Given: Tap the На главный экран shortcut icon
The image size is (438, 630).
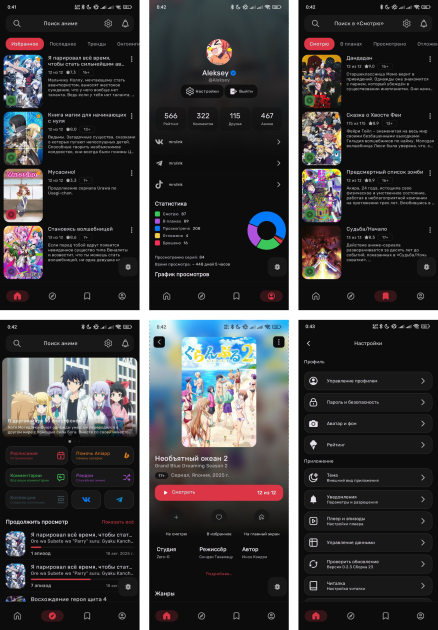Looking at the screenshot, I should pyautogui.click(x=262, y=517).
